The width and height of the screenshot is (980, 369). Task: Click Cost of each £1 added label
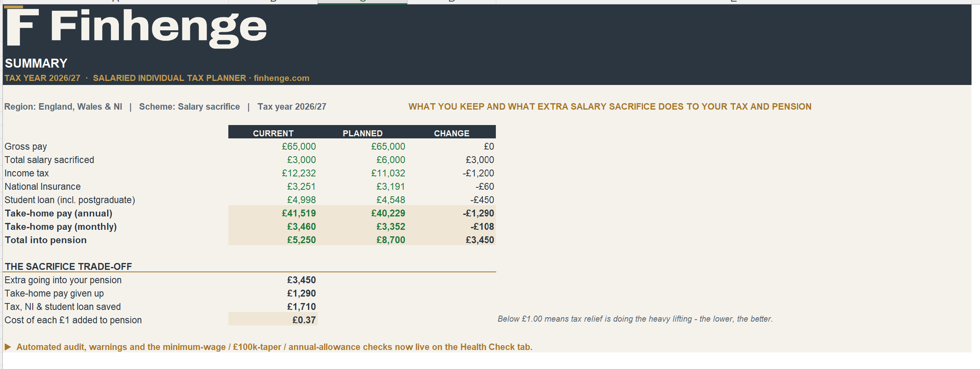tap(73, 320)
